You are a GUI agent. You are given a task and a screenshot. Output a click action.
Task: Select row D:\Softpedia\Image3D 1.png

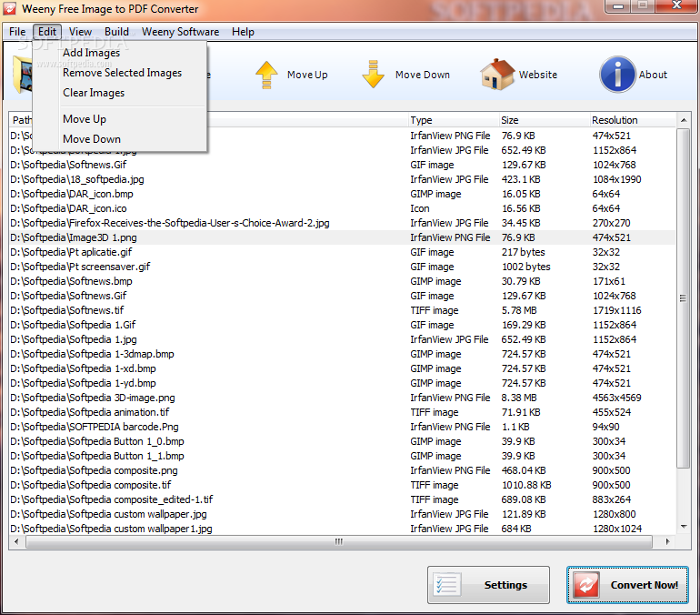point(343,237)
